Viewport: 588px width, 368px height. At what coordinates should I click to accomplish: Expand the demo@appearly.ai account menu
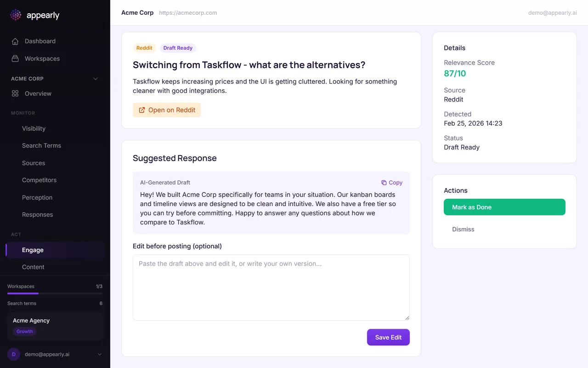click(100, 354)
